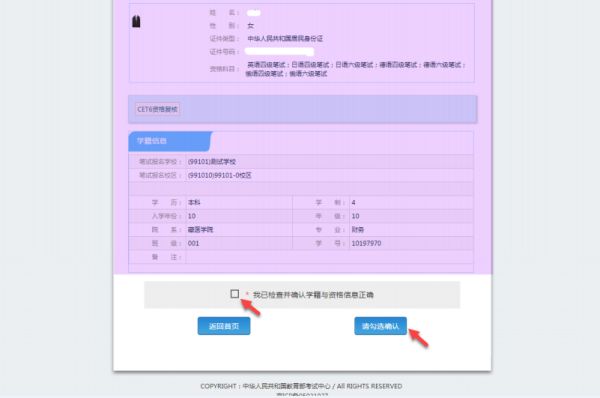
Task: Click the class value 001
Action: point(193,243)
